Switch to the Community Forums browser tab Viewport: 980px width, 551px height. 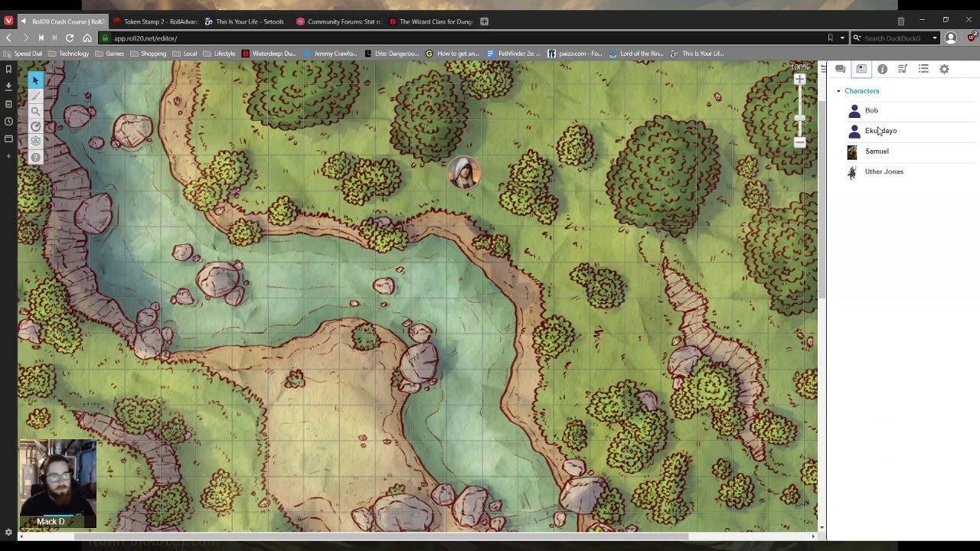338,21
